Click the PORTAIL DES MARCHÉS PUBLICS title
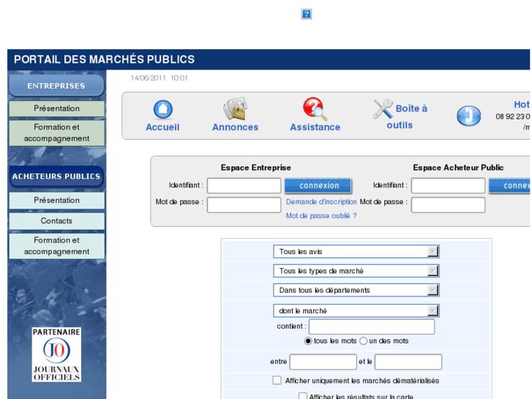This screenshot has width=532, height=399. (x=104, y=59)
